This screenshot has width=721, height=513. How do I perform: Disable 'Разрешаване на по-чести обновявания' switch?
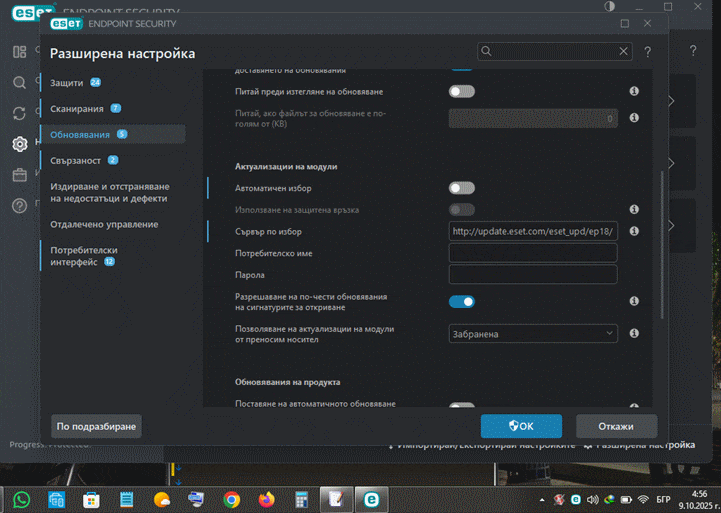(x=462, y=302)
